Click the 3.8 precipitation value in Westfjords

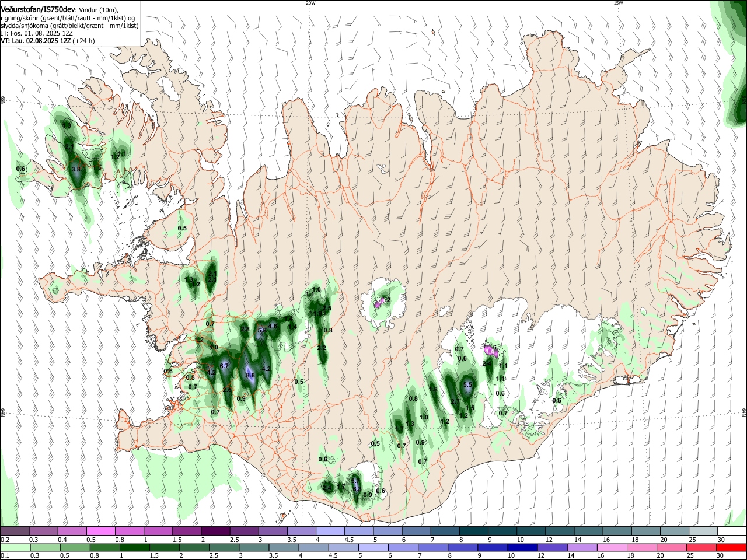click(x=75, y=169)
